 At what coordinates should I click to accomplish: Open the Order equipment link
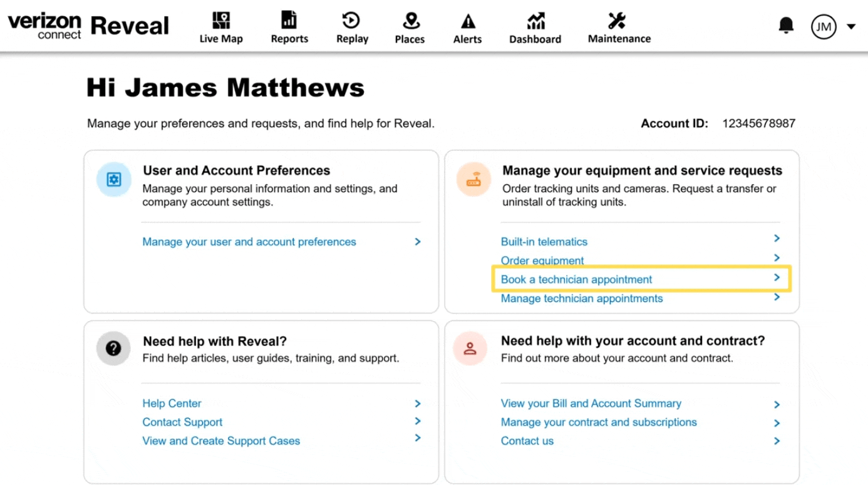coord(542,260)
